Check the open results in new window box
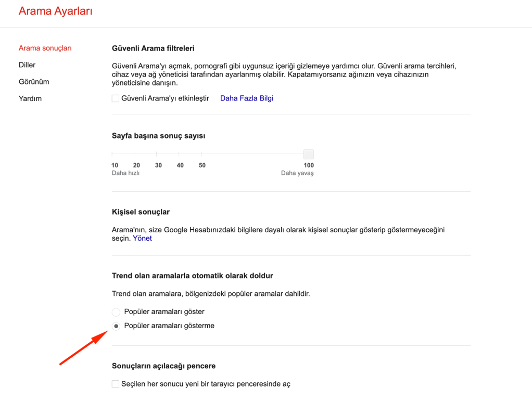The image size is (532, 400). click(116, 384)
